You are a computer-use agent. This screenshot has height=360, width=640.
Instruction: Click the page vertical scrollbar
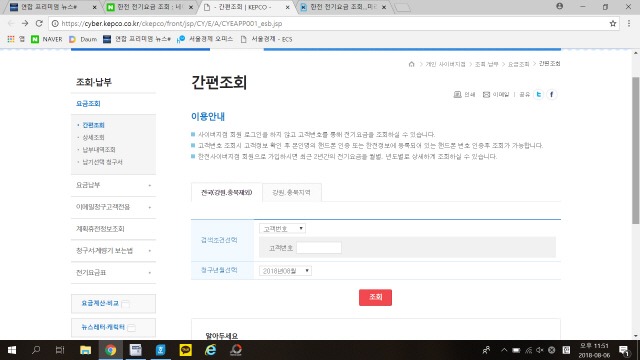point(636,150)
